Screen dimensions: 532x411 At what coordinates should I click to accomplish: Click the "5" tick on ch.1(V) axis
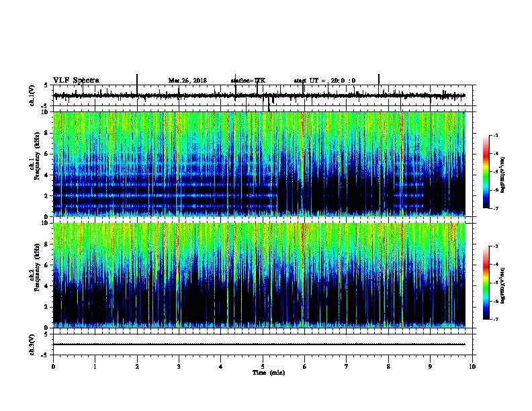(x=46, y=85)
